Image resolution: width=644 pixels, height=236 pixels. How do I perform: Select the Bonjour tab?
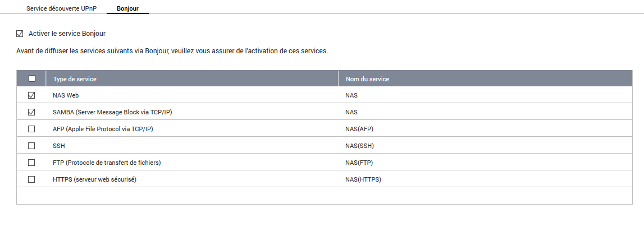pyautogui.click(x=127, y=9)
